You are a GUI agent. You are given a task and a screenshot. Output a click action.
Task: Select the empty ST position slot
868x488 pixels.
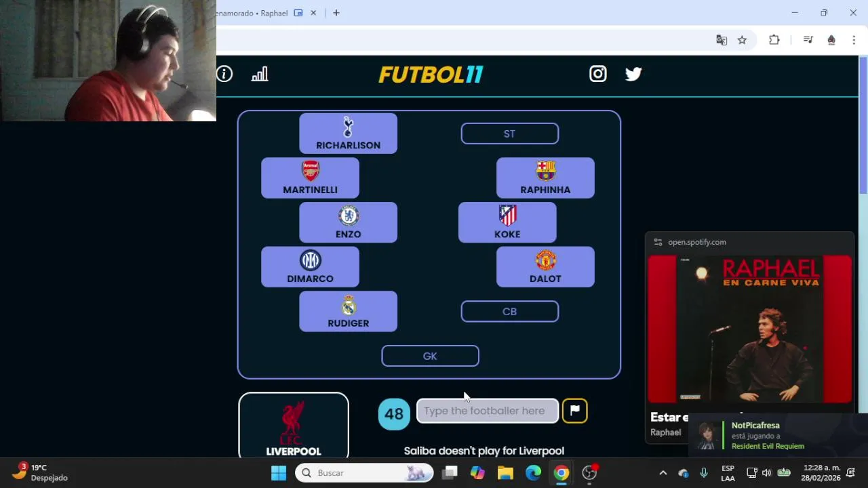click(510, 134)
